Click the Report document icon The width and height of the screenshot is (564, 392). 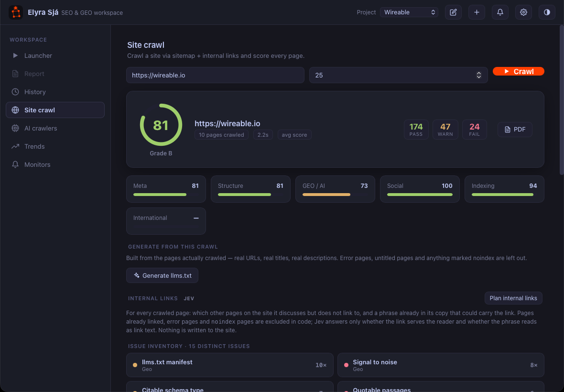coord(15,74)
